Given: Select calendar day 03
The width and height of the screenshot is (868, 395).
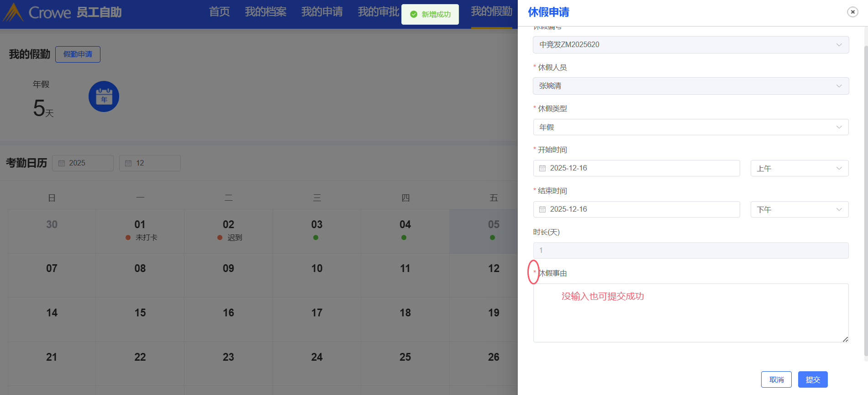Looking at the screenshot, I should pos(317,231).
